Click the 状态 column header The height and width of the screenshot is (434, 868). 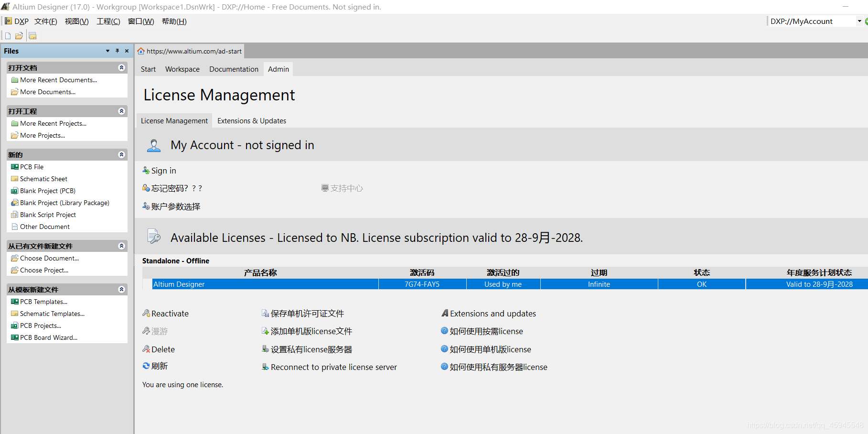pos(702,272)
